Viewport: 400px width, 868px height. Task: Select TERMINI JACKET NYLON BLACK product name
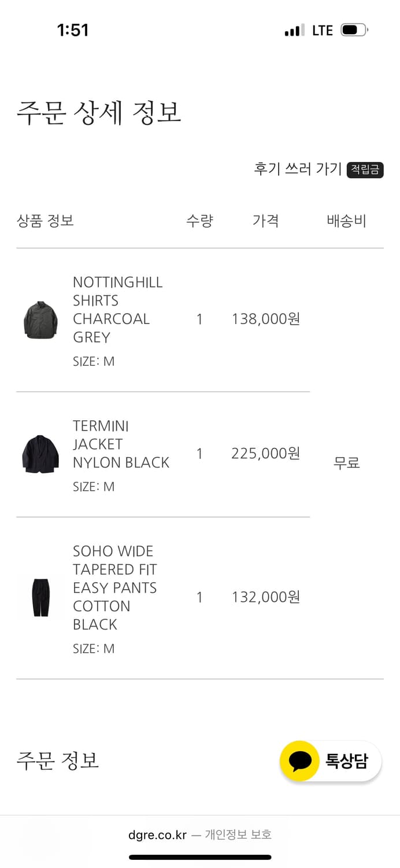click(x=121, y=444)
